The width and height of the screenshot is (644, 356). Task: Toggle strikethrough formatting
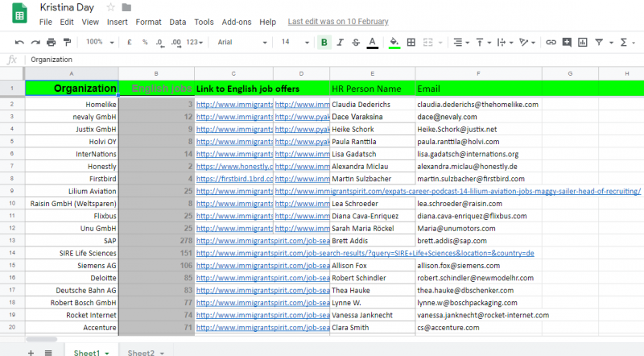(x=356, y=42)
